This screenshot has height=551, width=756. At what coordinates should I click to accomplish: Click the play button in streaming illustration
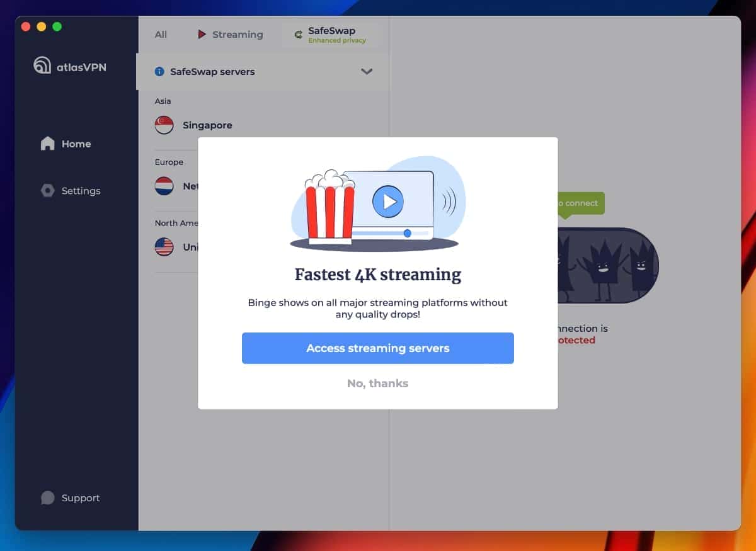[387, 202]
